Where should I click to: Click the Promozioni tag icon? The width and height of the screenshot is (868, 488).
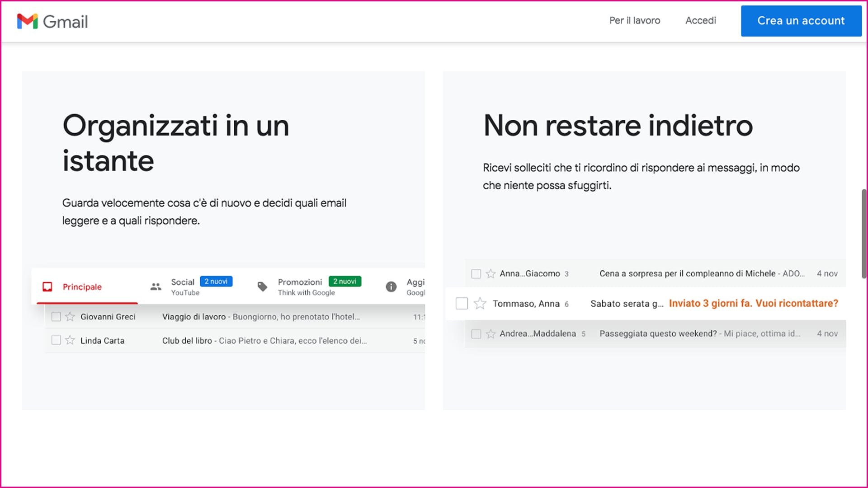pos(263,286)
